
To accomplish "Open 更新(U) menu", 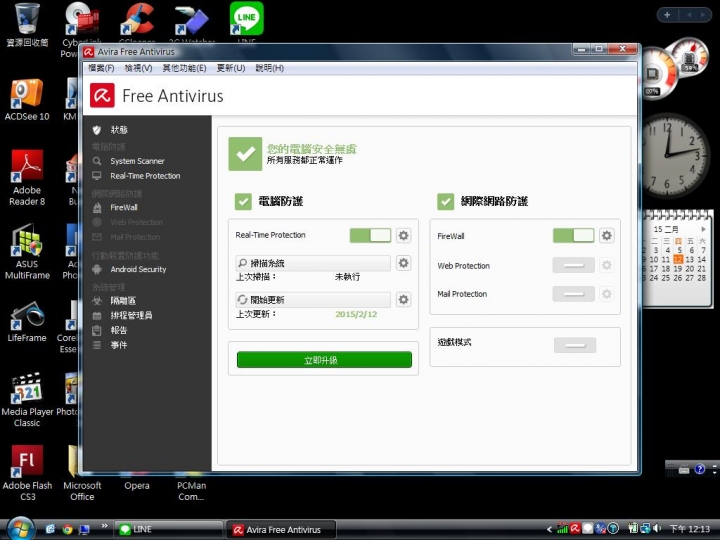I will [x=231, y=68].
